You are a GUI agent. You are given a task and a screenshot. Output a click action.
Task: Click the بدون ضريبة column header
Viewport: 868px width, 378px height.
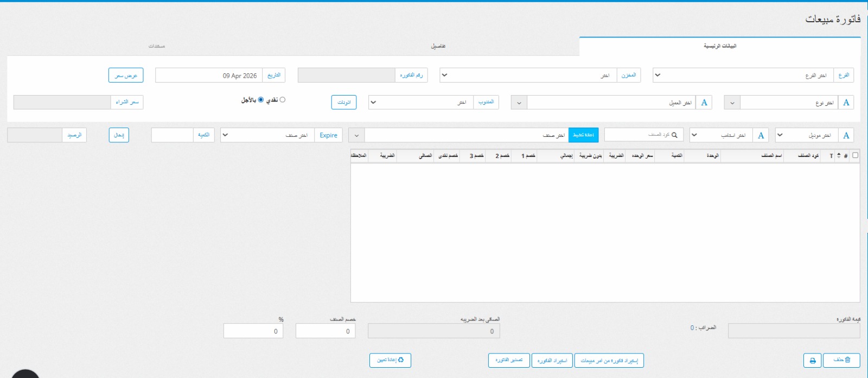pos(590,155)
